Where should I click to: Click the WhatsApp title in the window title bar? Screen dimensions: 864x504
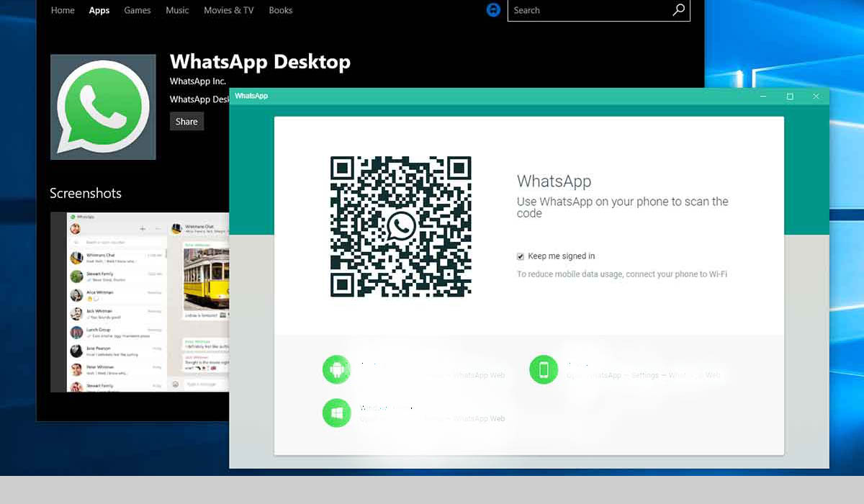251,96
